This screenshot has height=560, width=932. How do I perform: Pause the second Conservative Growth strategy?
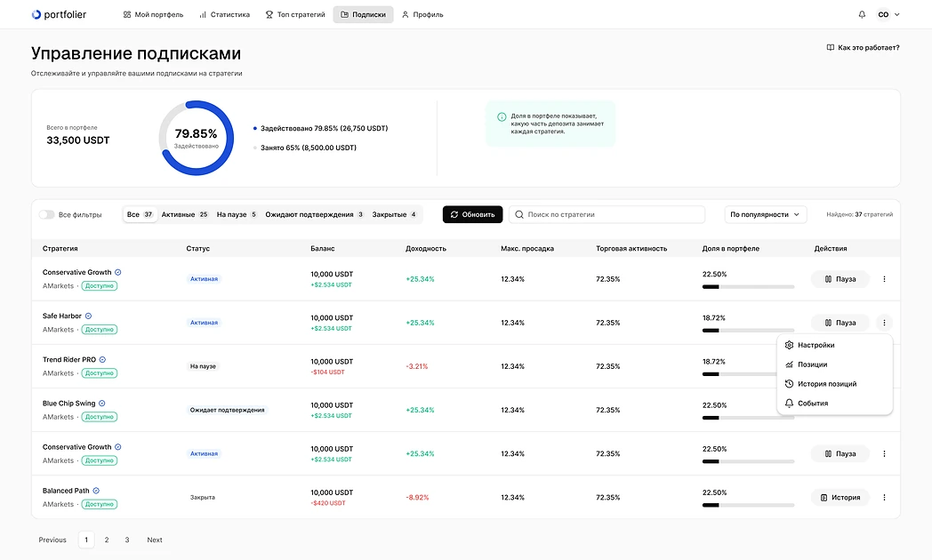[840, 453]
